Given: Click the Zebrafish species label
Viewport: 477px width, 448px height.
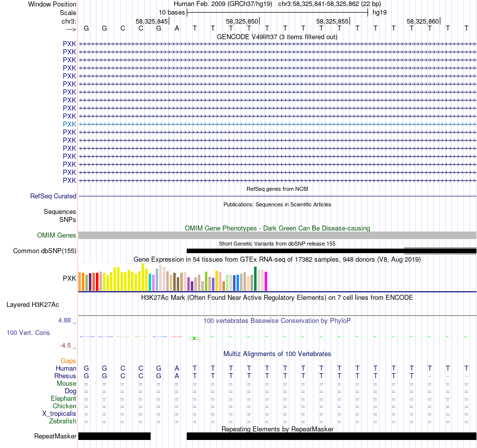Looking at the screenshot, I should [63, 421].
